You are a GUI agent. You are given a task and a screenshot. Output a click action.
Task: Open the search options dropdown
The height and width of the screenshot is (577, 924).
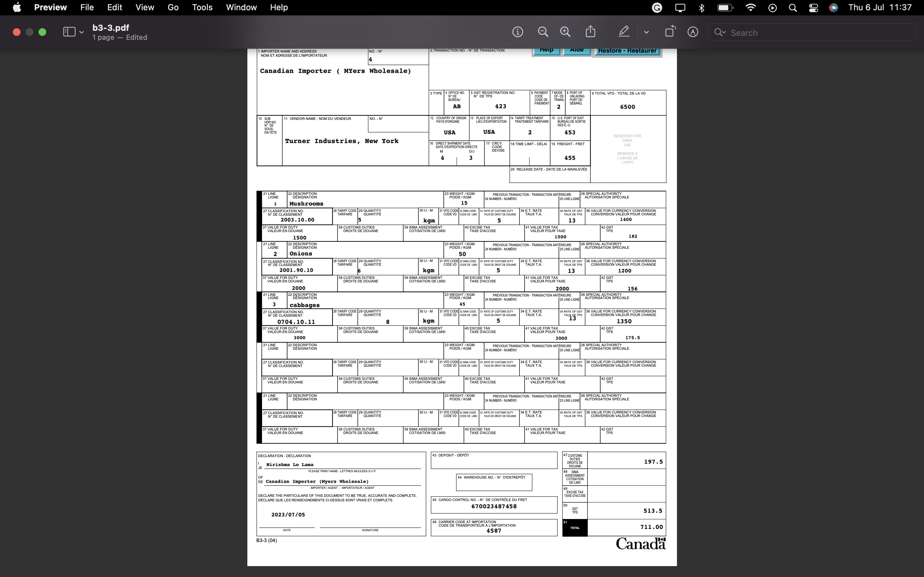(721, 32)
